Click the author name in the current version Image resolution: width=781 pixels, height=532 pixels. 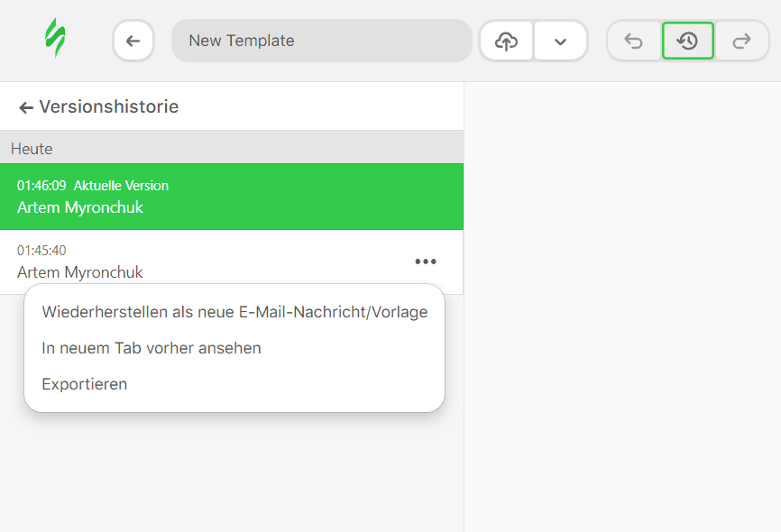coord(80,207)
